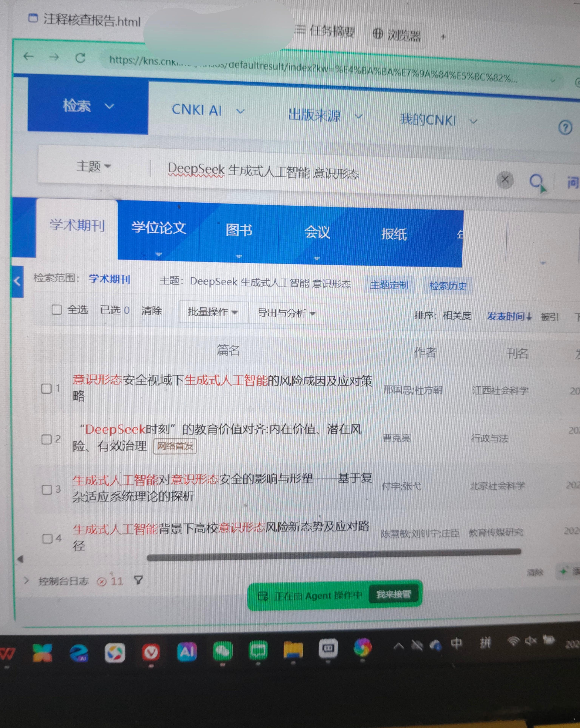Screen dimensions: 580x728
Task: Open the green chat-bubble app on taskbar
Action: click(258, 650)
